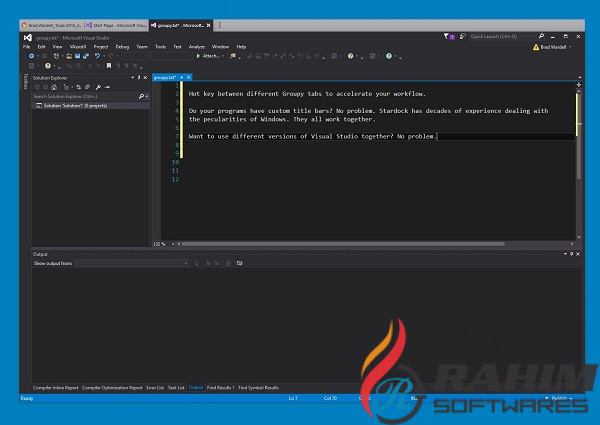Viewport: 600px width, 425px height.
Task: Click the green Attach play button
Action: [x=198, y=56]
